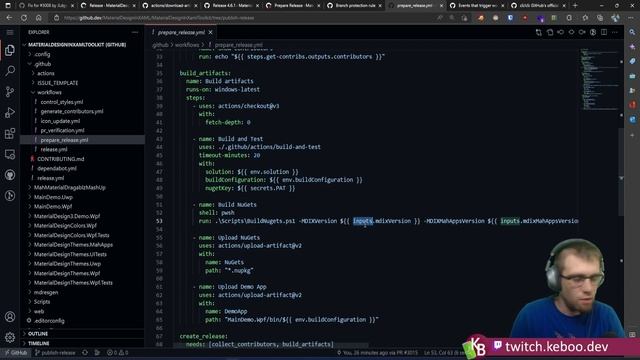Switch to Prepare Release browser tab
The width and height of the screenshot is (640, 360).
[293, 6]
